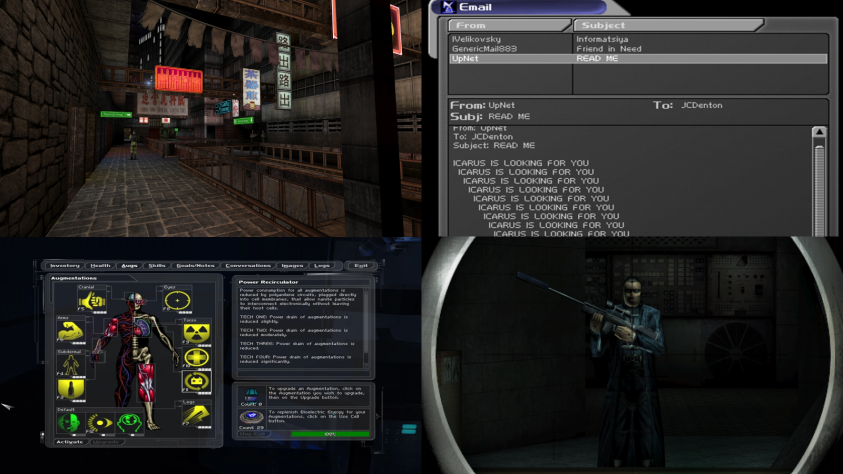
Task: Open the Logs tab
Action: tap(322, 265)
